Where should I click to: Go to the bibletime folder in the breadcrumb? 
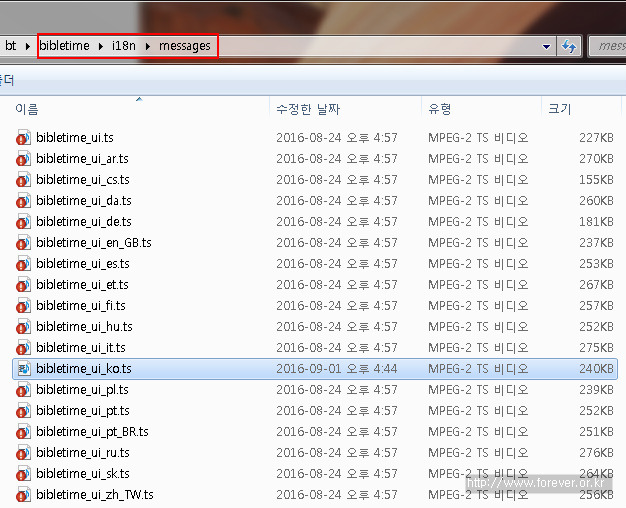pyautogui.click(x=64, y=46)
